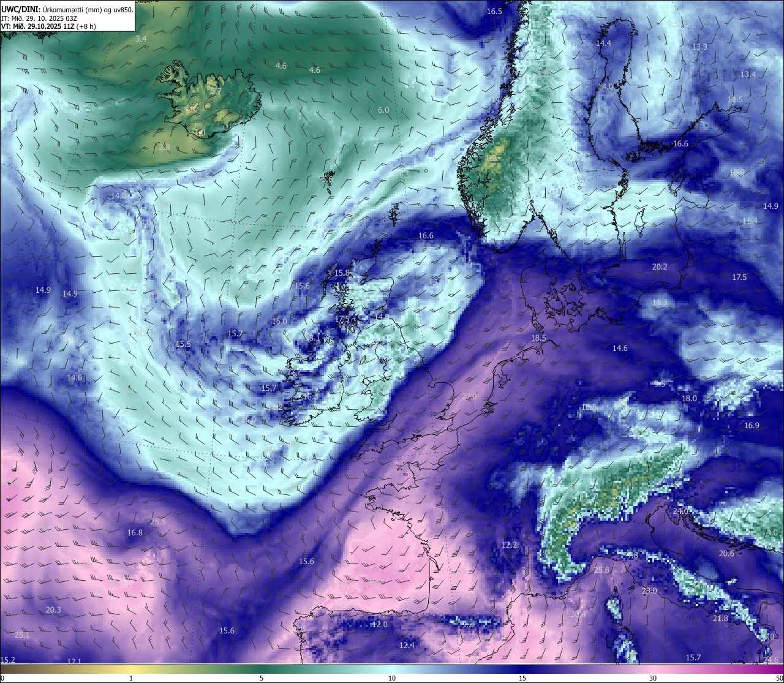Viewport: 784px width, 683px height.
Task: Click the 16.9 value label
Action: pyautogui.click(x=752, y=425)
